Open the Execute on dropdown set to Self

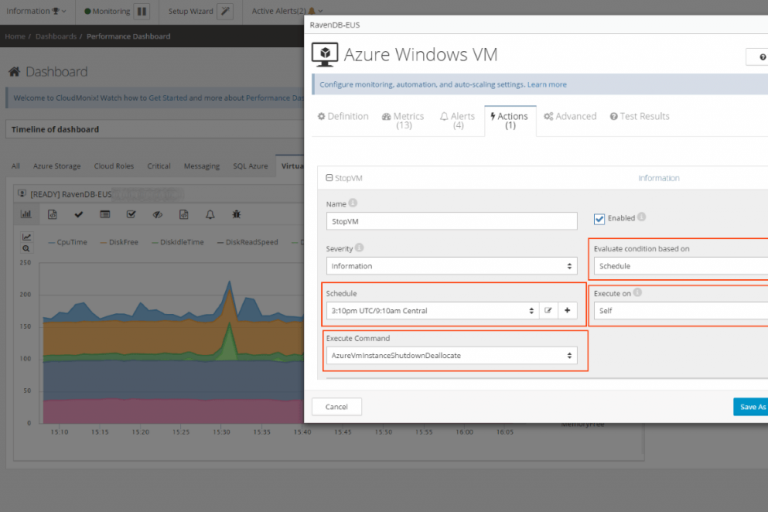681,311
